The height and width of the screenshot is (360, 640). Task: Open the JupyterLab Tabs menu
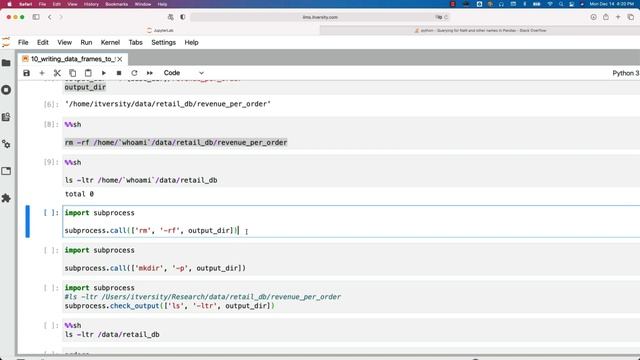(x=136, y=42)
